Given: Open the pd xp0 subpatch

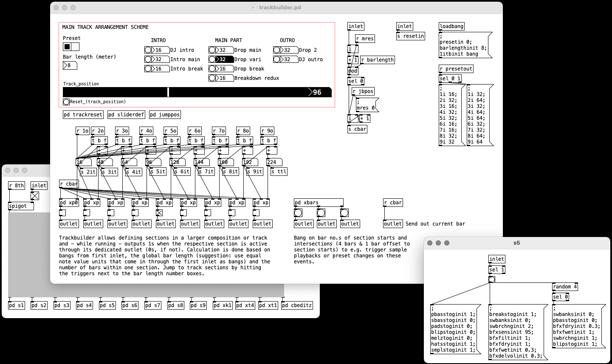Looking at the screenshot, I should coord(69,203).
